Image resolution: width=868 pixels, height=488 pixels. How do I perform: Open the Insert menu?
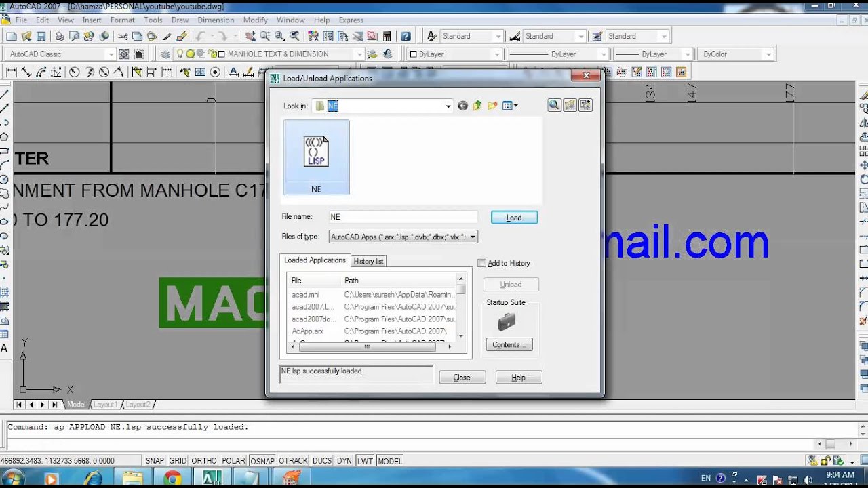pyautogui.click(x=92, y=20)
